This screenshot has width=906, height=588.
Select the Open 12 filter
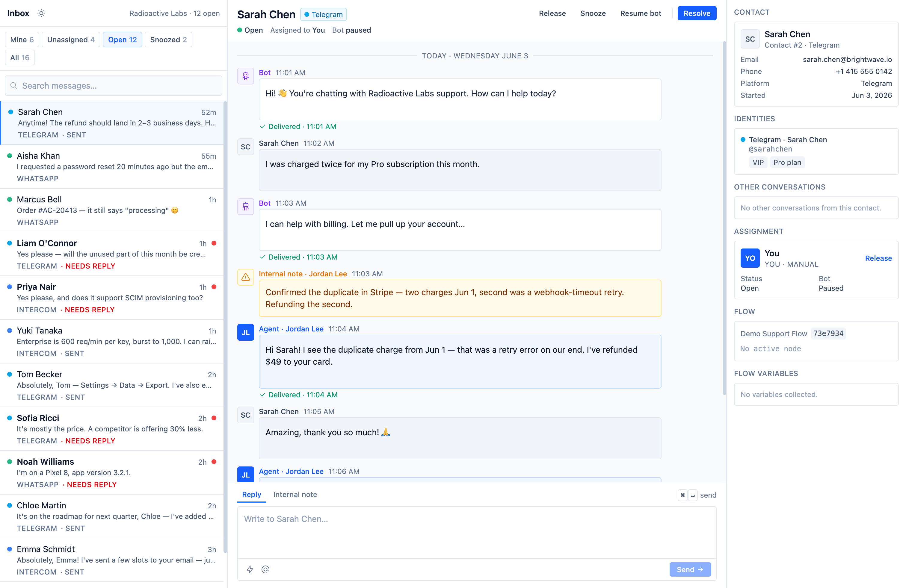pyautogui.click(x=122, y=40)
